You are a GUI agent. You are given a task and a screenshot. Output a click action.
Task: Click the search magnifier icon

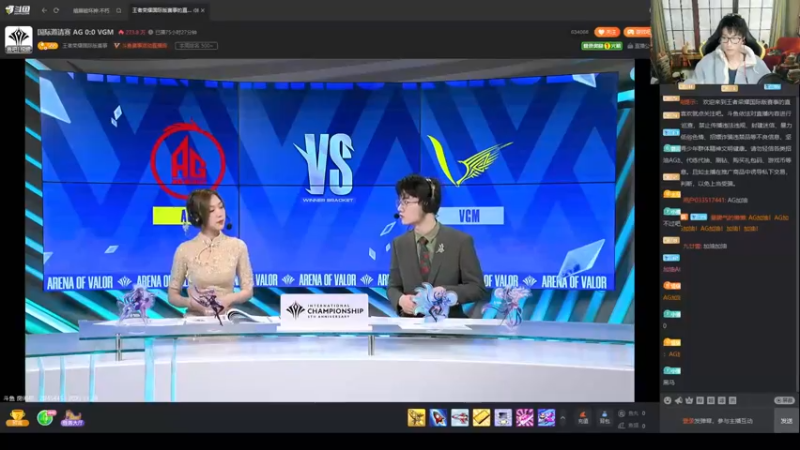[118, 10]
